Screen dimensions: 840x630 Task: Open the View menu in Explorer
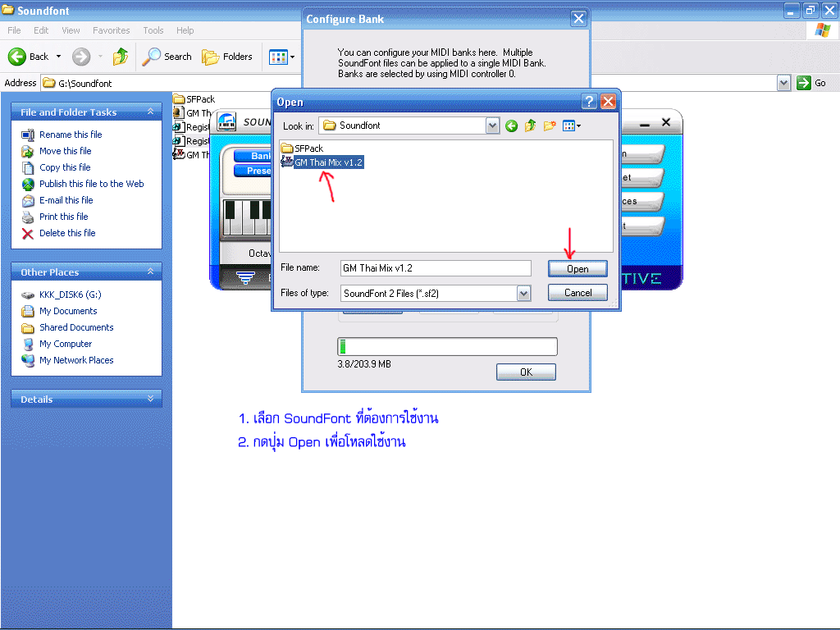pos(71,30)
